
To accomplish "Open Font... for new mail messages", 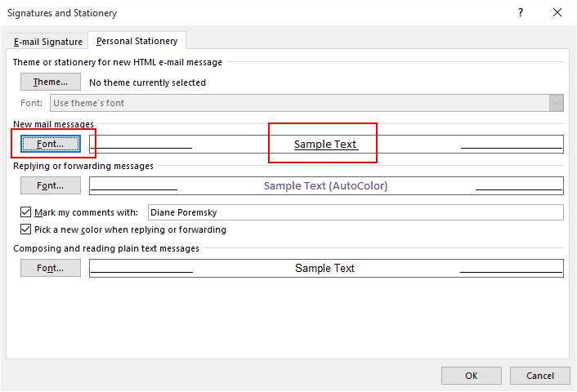I will tap(51, 144).
